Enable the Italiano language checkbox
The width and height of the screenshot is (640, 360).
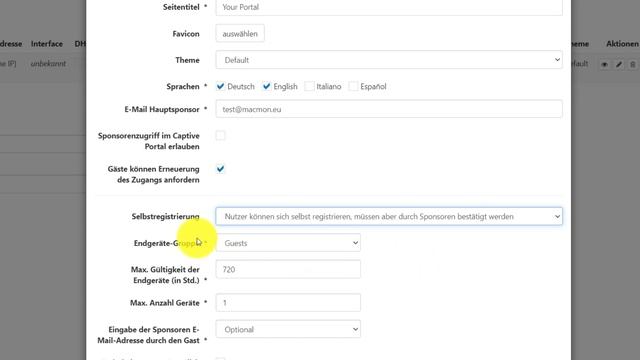309,87
